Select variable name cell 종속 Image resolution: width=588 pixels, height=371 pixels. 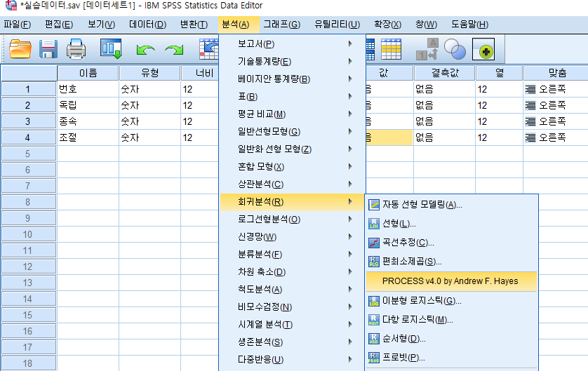(88, 121)
